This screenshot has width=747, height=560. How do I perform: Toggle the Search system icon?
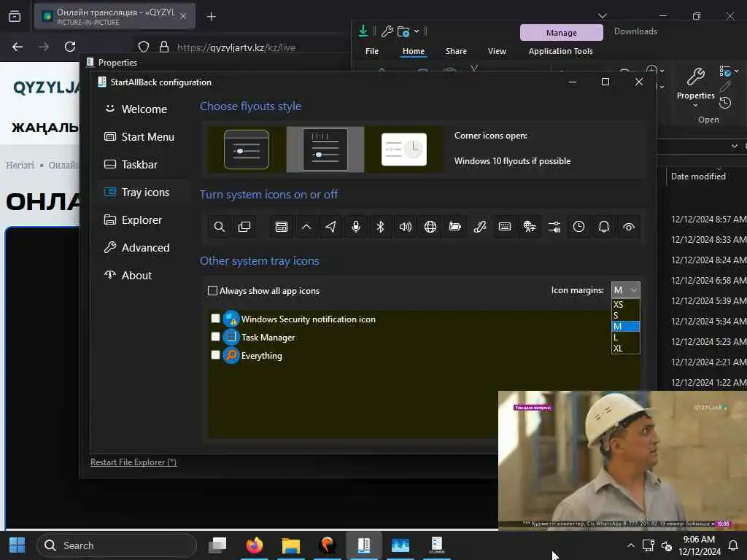coord(219,227)
